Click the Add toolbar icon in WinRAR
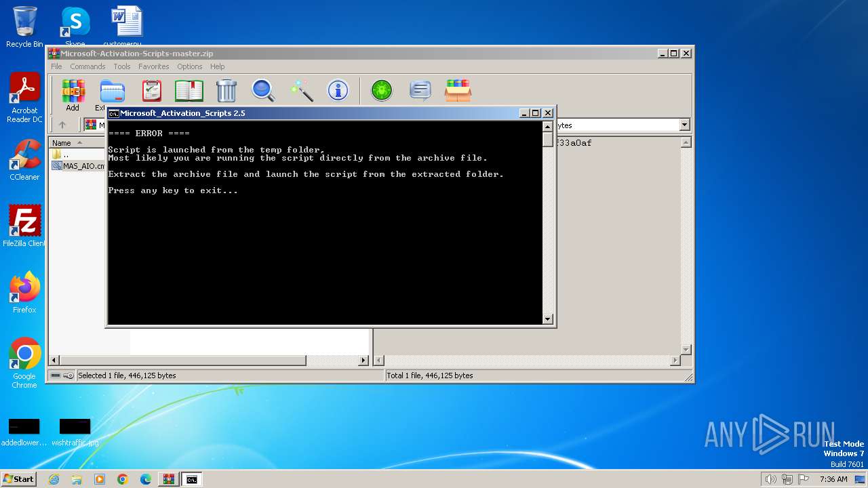The image size is (868, 488). pyautogui.click(x=73, y=91)
